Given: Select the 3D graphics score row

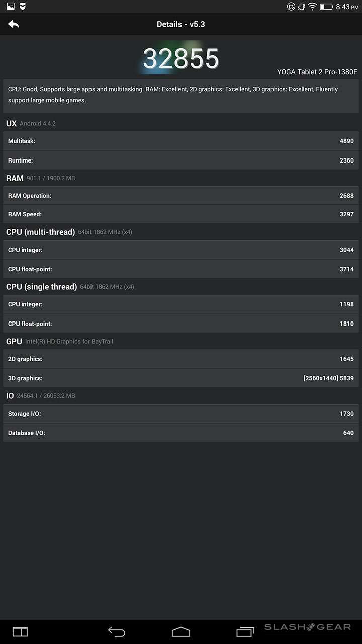Looking at the screenshot, I should [181, 378].
